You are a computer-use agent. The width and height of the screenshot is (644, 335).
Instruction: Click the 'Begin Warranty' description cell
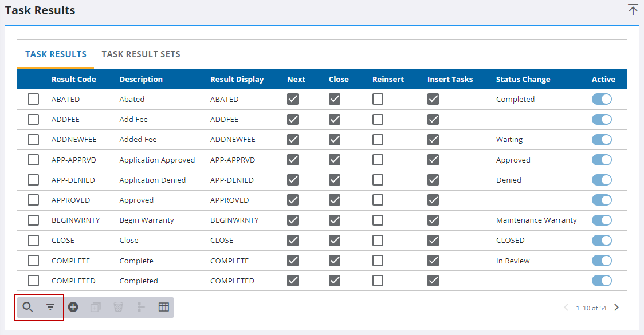coord(147,220)
